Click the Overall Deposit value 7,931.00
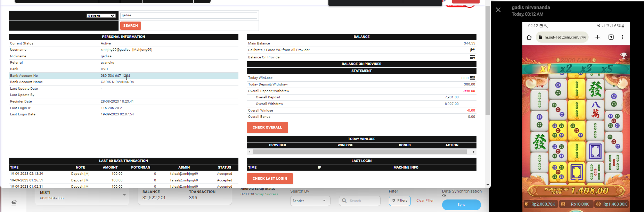The height and width of the screenshot is (212, 644). (x=451, y=97)
